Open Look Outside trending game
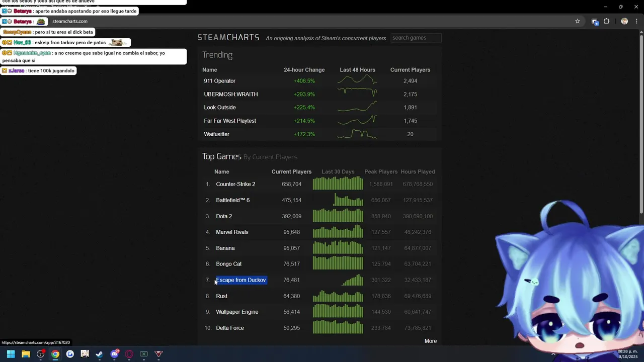This screenshot has height=362, width=644. [x=220, y=107]
